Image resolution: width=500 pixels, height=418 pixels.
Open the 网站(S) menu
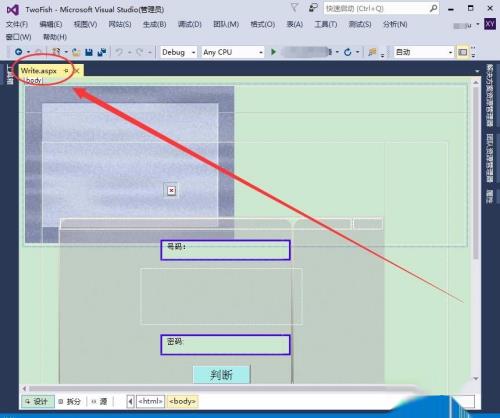click(120, 24)
